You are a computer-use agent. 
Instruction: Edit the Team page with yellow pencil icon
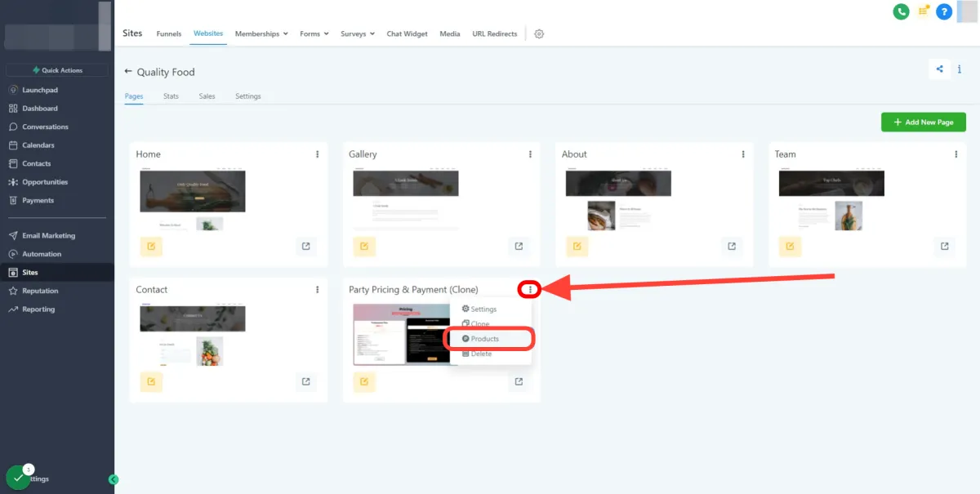pyautogui.click(x=790, y=246)
